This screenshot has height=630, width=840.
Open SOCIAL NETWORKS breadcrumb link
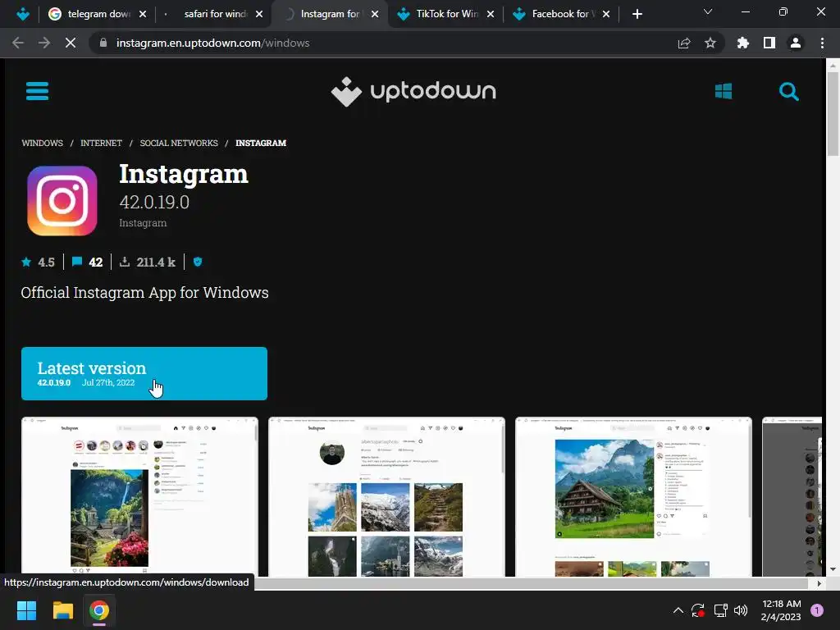179,143
